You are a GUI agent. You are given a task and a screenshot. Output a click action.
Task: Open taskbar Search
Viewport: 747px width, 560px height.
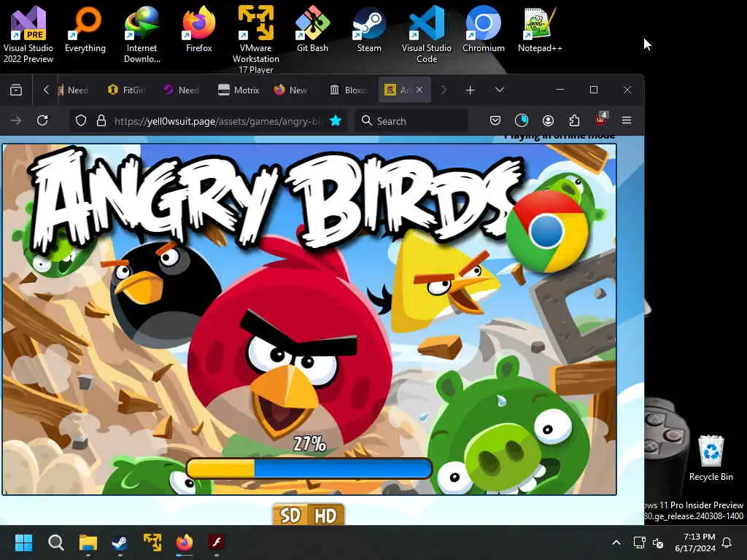point(55,542)
